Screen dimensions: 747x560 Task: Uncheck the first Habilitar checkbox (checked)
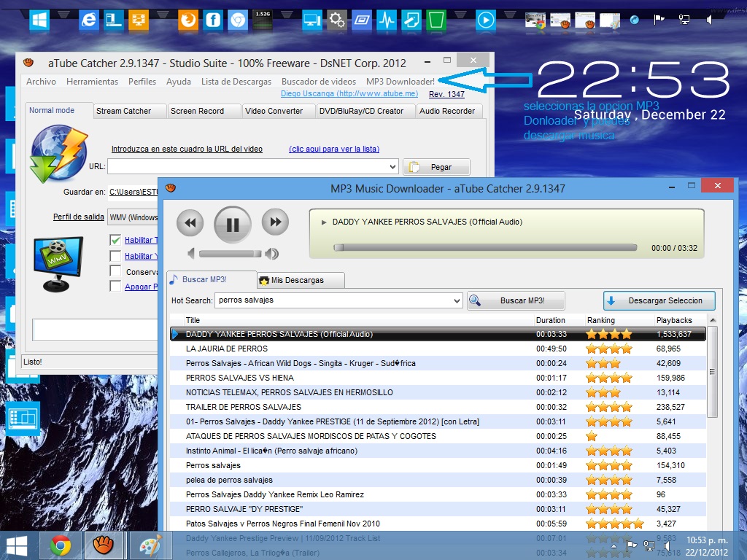(115, 240)
